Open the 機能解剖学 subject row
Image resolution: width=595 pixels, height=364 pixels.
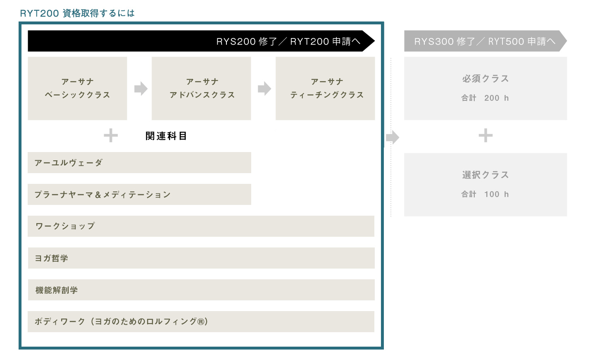click(201, 290)
